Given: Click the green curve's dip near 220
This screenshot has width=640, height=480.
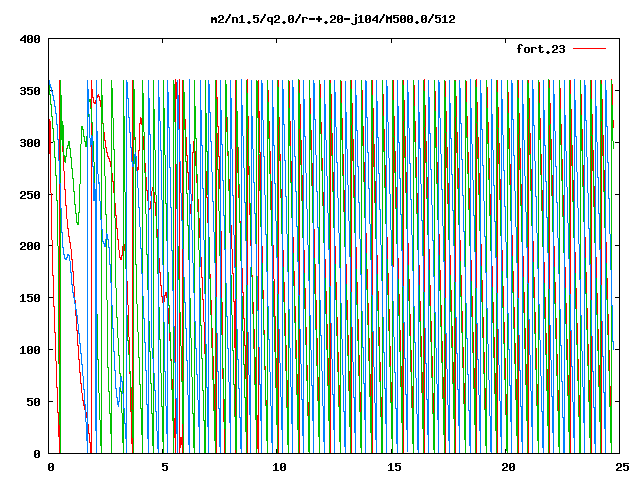Looking at the screenshot, I should pos(78,222).
